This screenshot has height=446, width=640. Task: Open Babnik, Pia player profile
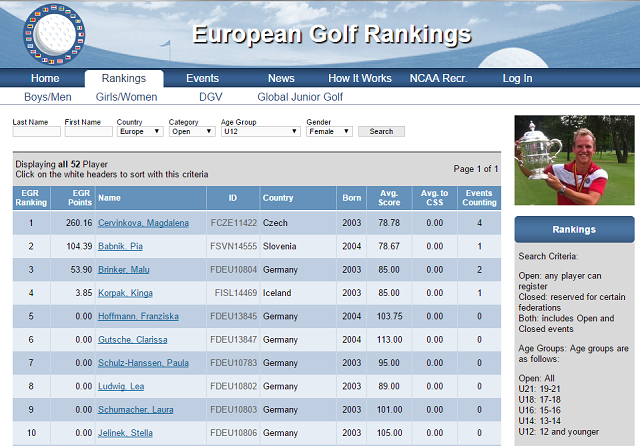coord(120,246)
